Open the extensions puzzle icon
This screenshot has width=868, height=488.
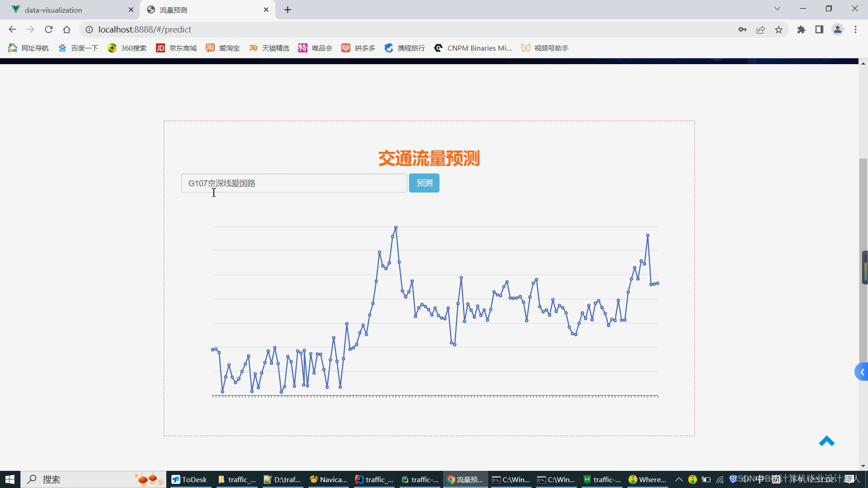click(801, 29)
